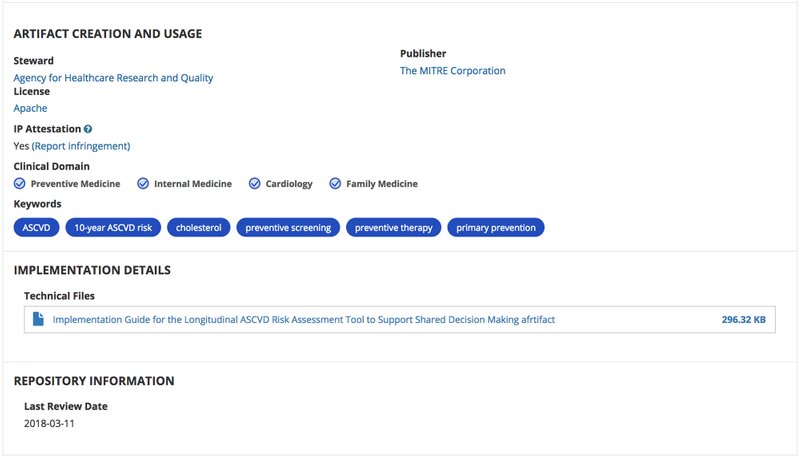Open the Agency for Healthcare Research and Quality link
The image size is (800, 456).
(x=113, y=78)
